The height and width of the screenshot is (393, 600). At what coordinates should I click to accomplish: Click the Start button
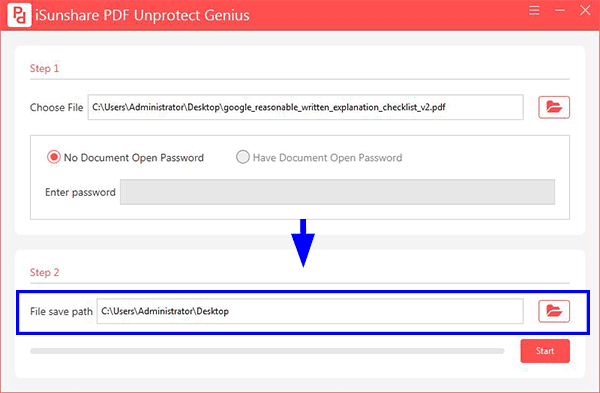pos(545,351)
